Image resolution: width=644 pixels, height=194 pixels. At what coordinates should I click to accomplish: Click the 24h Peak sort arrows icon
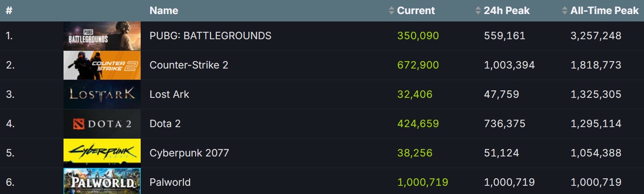click(x=478, y=11)
